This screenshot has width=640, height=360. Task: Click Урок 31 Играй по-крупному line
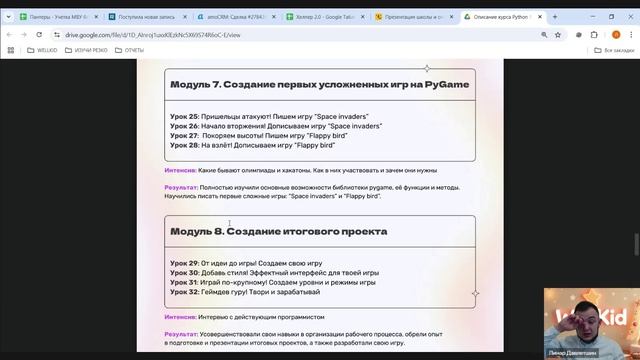click(273, 282)
